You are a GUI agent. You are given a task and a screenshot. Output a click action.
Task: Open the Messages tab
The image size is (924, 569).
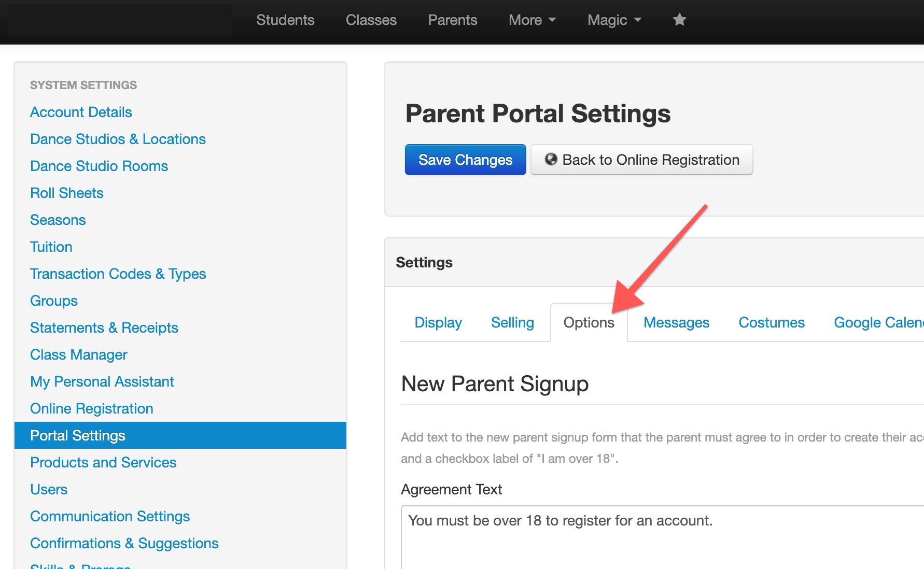point(676,322)
